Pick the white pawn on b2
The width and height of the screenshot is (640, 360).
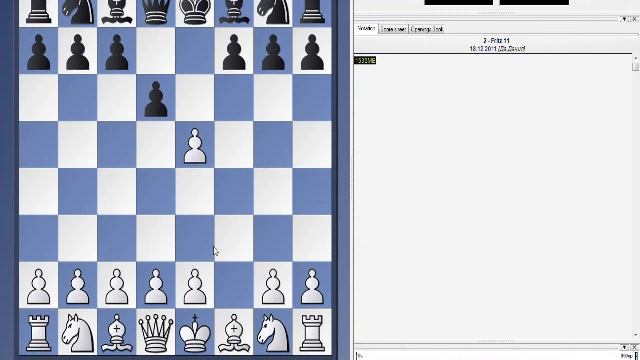(78, 286)
